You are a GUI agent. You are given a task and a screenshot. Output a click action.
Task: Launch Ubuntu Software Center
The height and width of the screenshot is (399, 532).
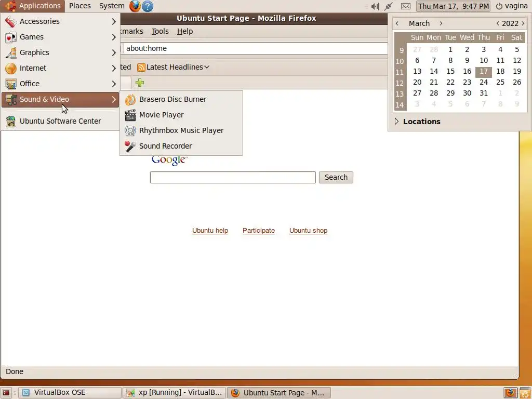[60, 121]
